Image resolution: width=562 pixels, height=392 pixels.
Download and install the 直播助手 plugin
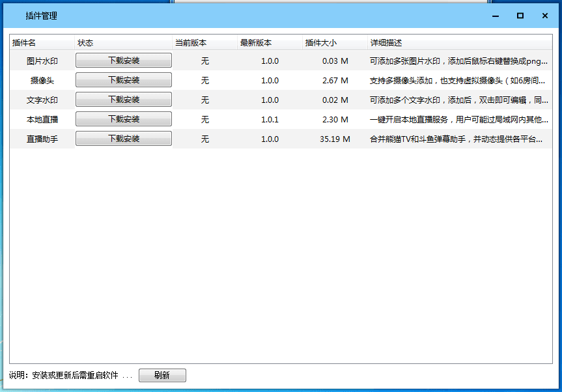point(123,139)
